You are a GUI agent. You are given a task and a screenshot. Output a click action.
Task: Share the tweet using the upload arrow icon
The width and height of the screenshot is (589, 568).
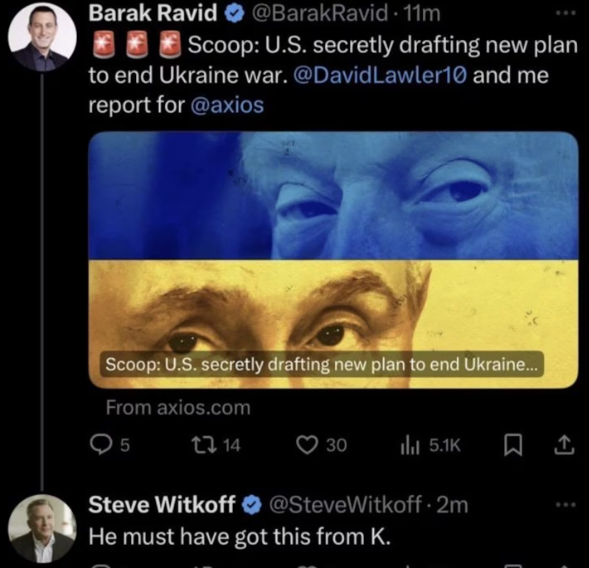pos(565,445)
